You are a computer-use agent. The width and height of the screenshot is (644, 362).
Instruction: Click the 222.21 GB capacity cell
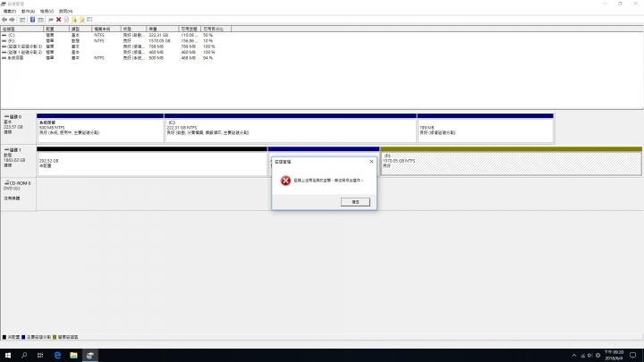[158, 35]
